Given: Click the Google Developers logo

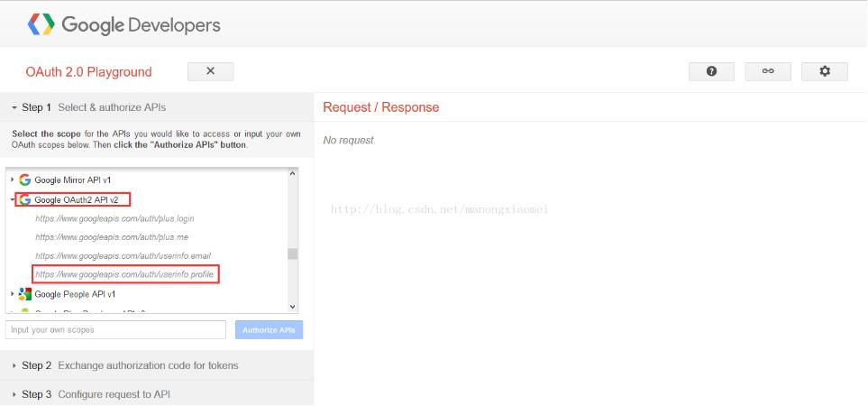Looking at the screenshot, I should pyautogui.click(x=124, y=25).
